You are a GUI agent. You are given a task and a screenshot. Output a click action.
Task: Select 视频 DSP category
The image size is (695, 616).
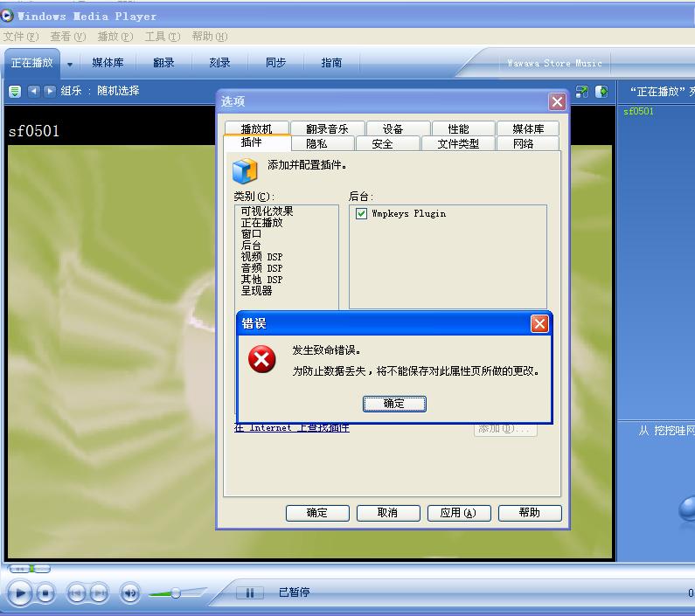pyautogui.click(x=261, y=257)
